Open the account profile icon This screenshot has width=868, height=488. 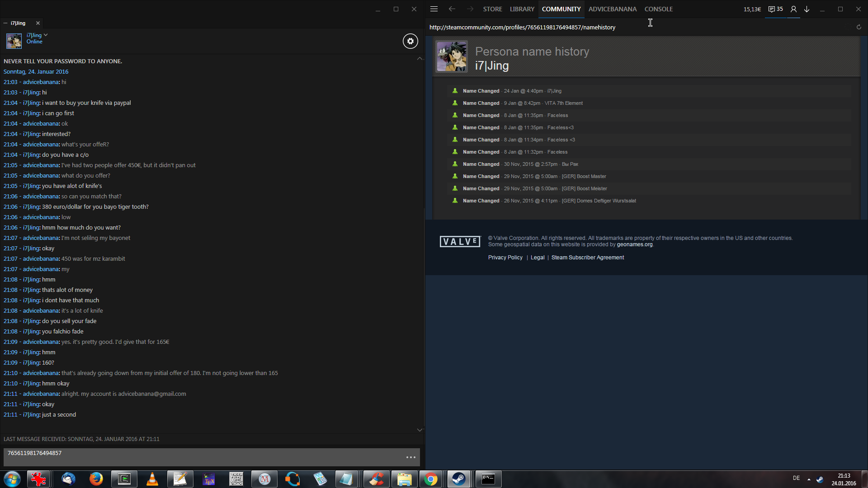(x=793, y=9)
